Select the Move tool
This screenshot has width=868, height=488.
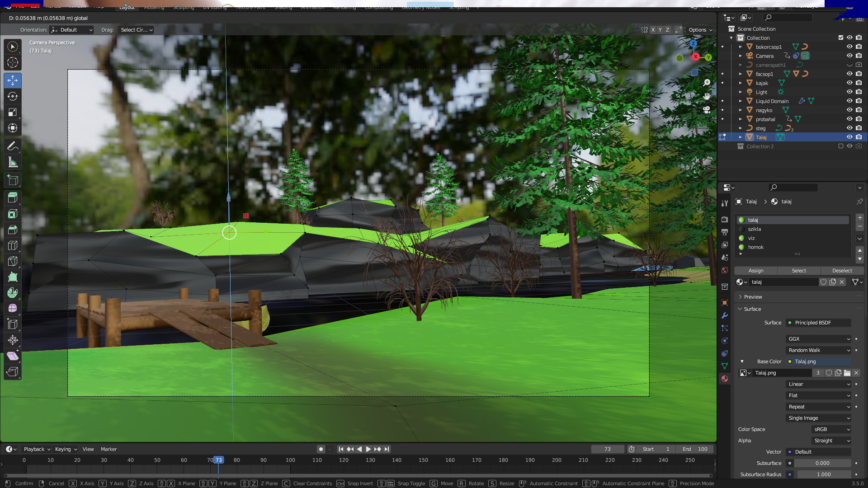tap(13, 81)
